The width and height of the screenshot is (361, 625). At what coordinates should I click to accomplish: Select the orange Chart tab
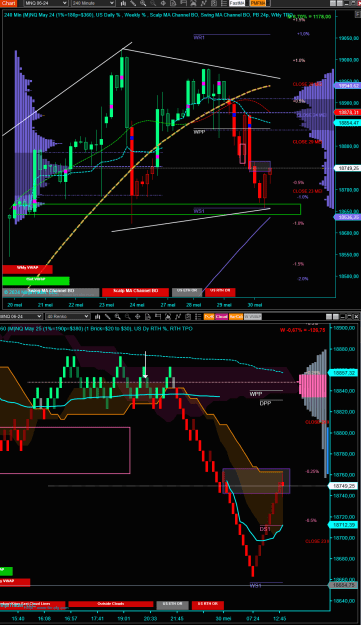(x=8, y=3)
